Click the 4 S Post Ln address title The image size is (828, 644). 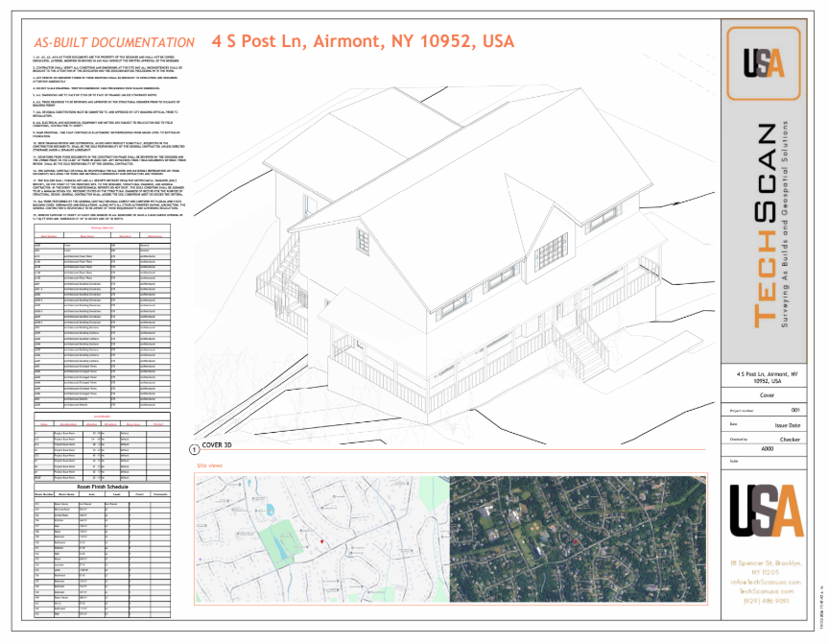363,41
